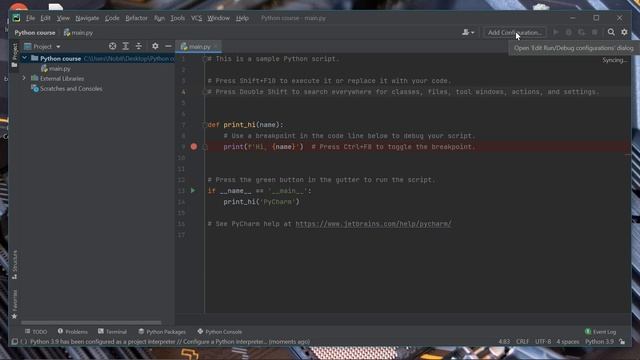The height and width of the screenshot is (360, 640).
Task: Click Python course breadcrumb in navigation bar
Action: [35, 33]
